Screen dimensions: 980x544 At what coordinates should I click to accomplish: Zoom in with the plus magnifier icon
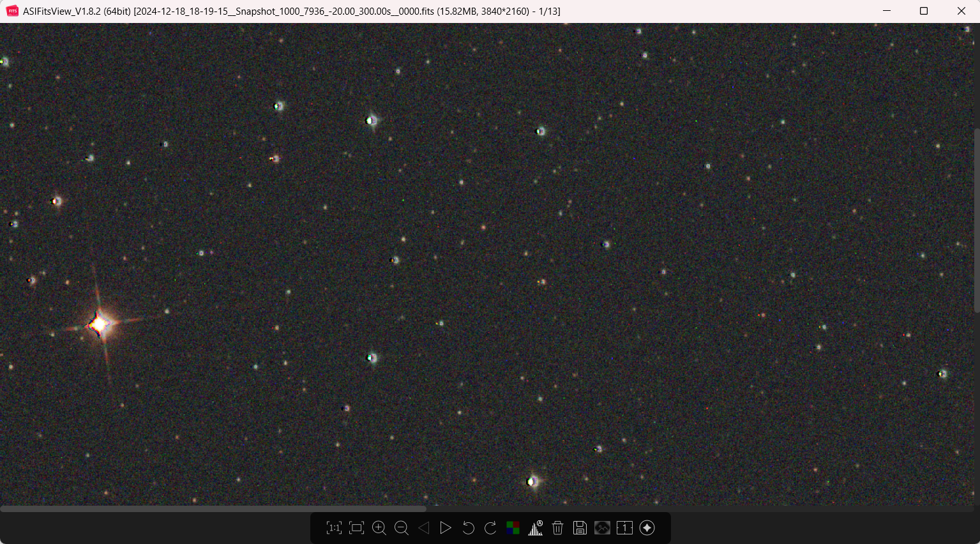point(379,528)
